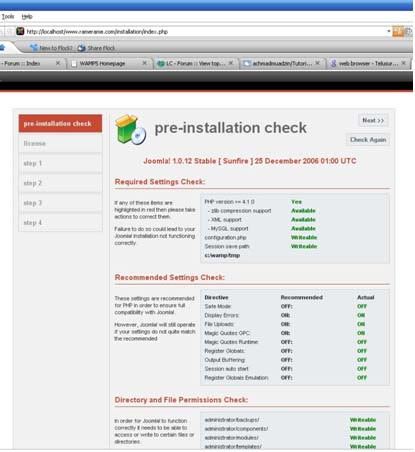Click the Register Globals Emulation label
This screenshot has width=415, height=452.
pyautogui.click(x=237, y=378)
